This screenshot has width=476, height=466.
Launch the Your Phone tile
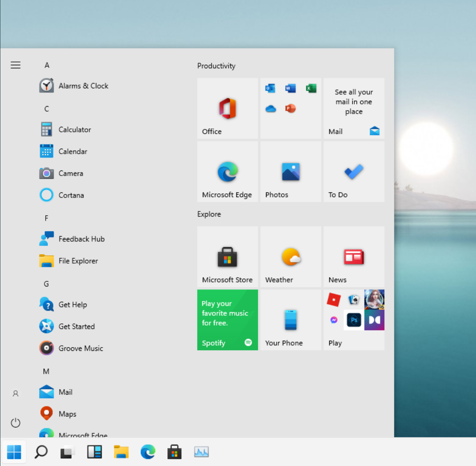(290, 320)
